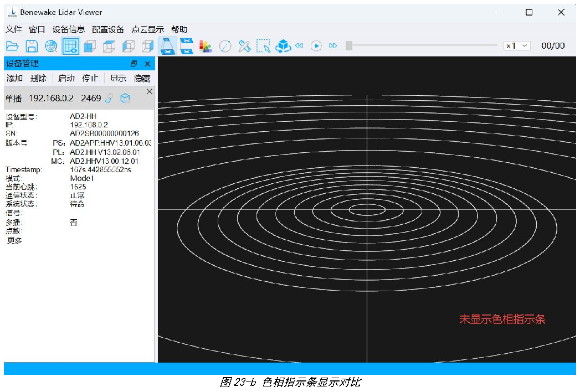
Task: Click the 设备型号 value AD2-HH
Action: pyautogui.click(x=83, y=116)
